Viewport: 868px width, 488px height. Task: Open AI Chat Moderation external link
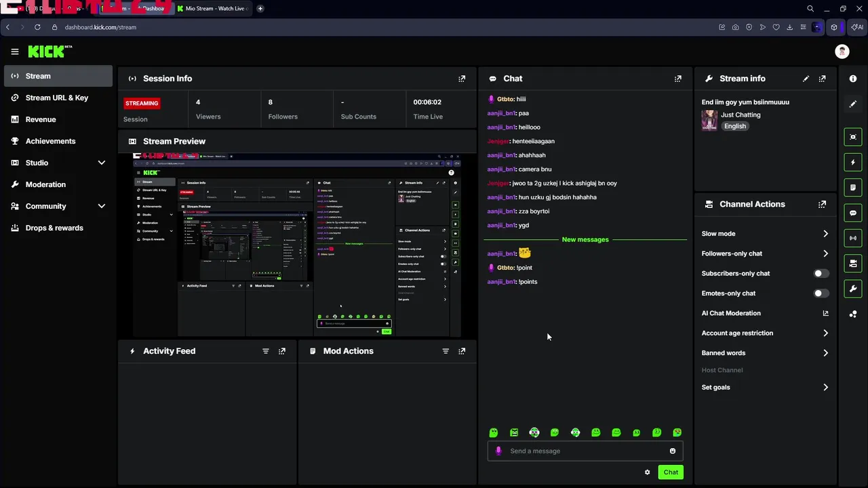(825, 313)
